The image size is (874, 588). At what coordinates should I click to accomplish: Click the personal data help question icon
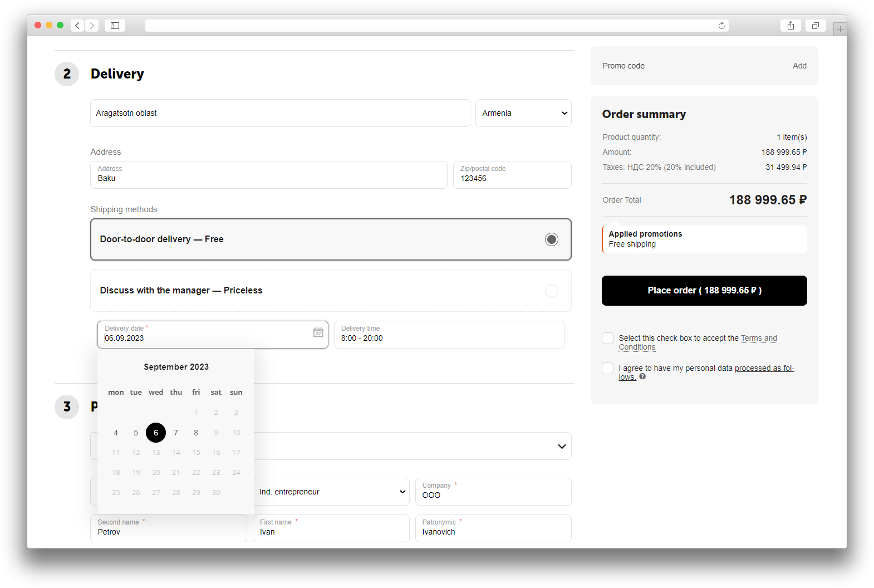642,376
